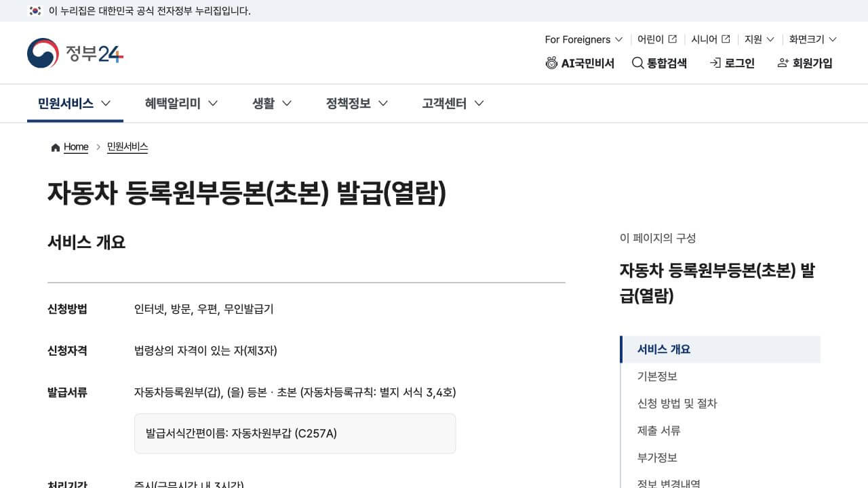Viewport: 868px width, 488px height.
Task: Open the 어린이 site link
Action: [x=657, y=39]
